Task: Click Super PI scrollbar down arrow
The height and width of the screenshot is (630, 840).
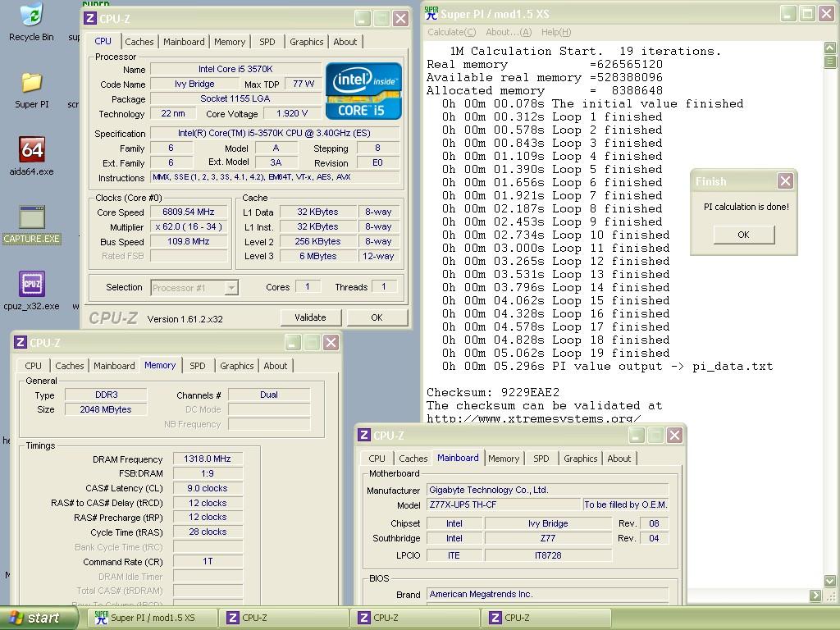Action: coord(830,581)
